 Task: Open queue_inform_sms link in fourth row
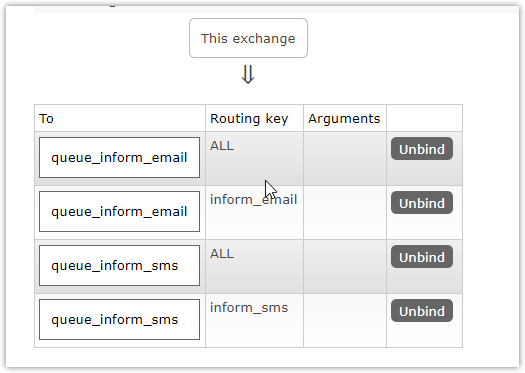tap(119, 320)
